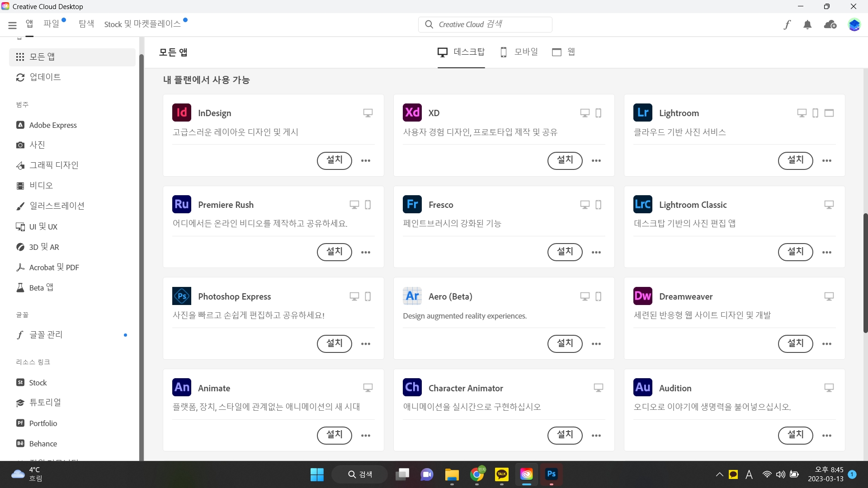The height and width of the screenshot is (488, 868).
Task: Open the Stock resource link
Action: click(x=72, y=383)
